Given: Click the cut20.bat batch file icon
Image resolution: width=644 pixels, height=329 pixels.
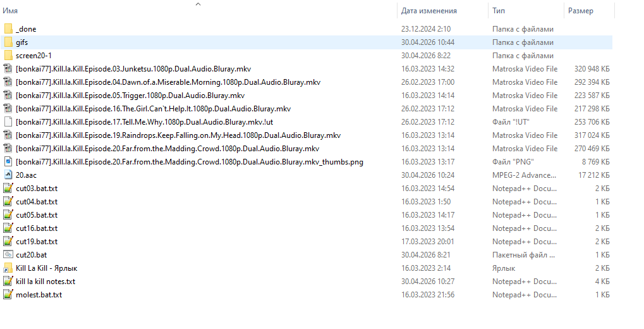Looking at the screenshot, I should pos(8,254).
